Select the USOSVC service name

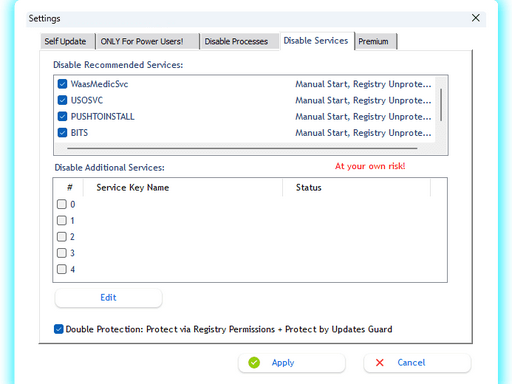point(87,100)
